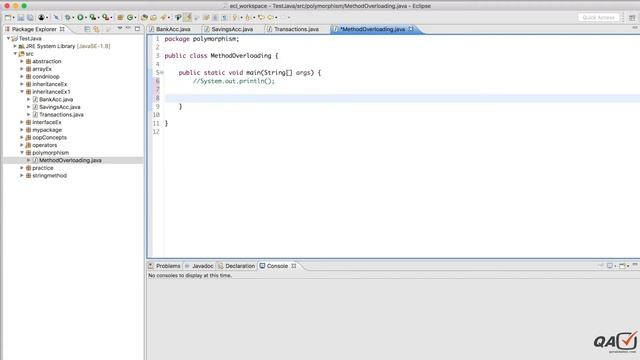This screenshot has width=640, height=360.
Task: Maximize the Package Explorer view
Action: pyautogui.click(x=138, y=29)
